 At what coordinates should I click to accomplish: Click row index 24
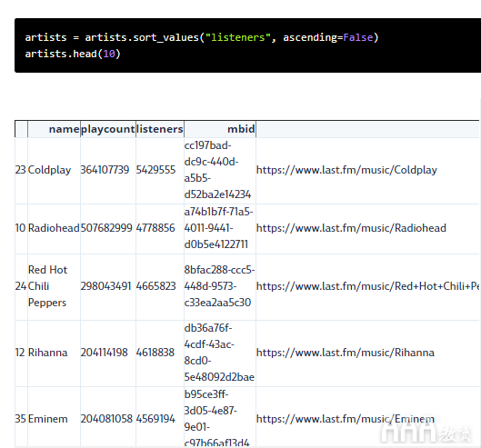(x=21, y=286)
